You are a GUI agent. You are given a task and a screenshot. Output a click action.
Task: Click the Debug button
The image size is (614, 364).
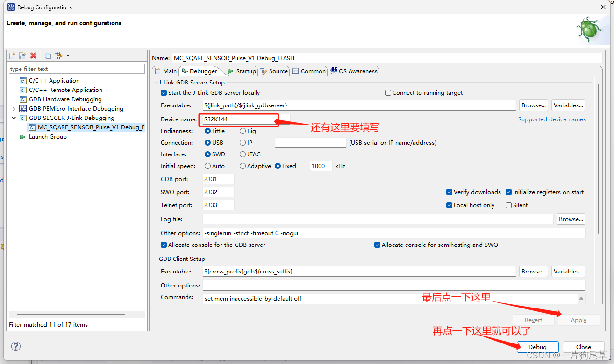coord(537,347)
